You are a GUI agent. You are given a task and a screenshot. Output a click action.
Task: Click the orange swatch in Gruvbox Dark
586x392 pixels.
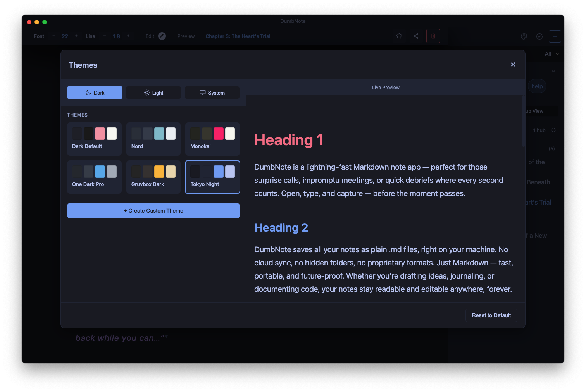tap(159, 172)
